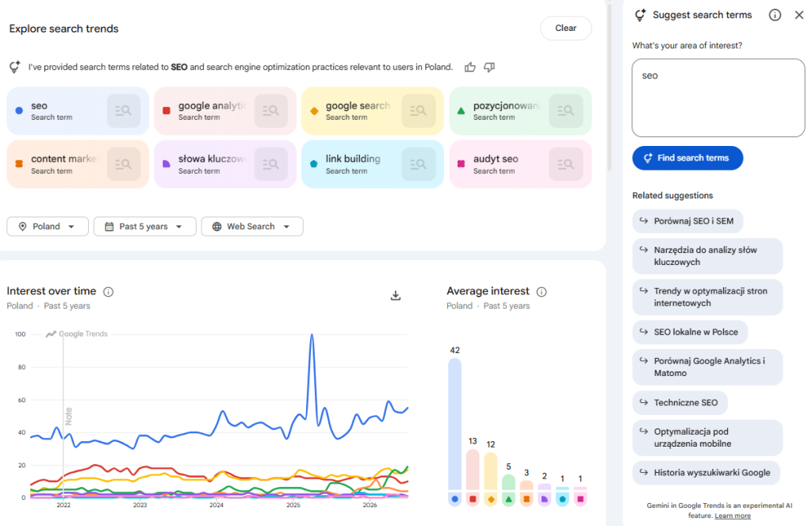
Task: Clear all search terms
Action: [x=565, y=29]
